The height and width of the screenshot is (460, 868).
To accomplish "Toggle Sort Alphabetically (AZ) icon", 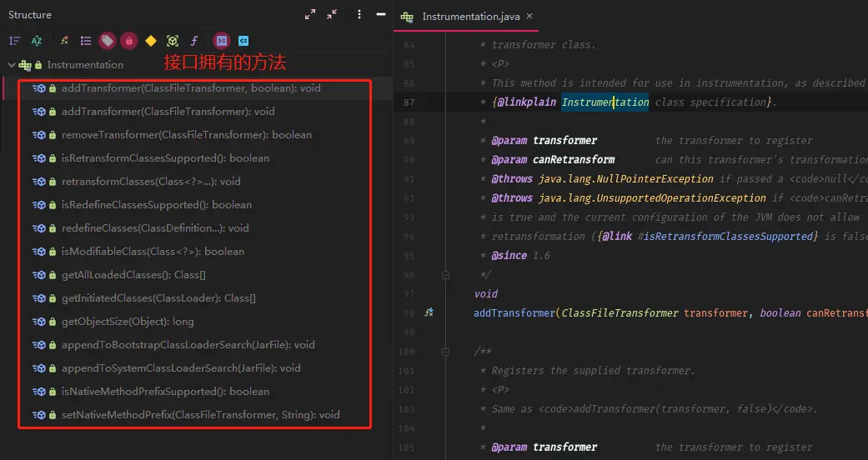I will (x=37, y=41).
